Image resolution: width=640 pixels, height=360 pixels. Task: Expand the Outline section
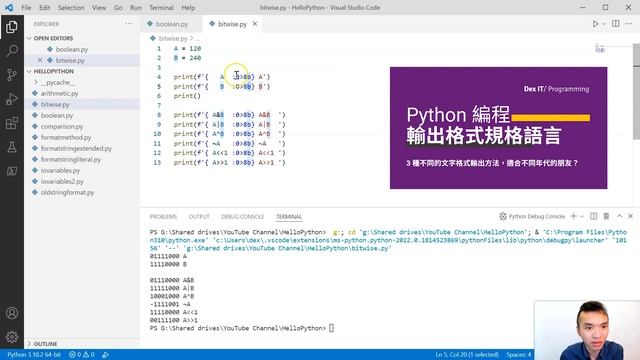tap(45, 344)
